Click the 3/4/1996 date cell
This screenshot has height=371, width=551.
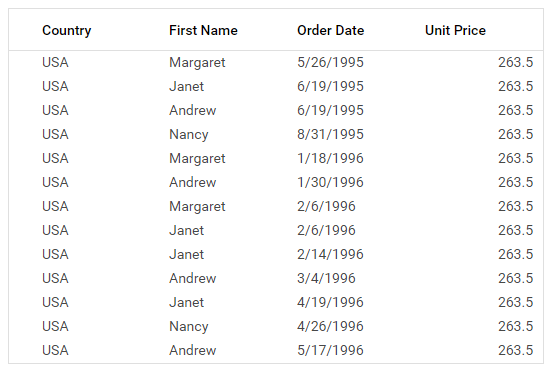pyautogui.click(x=326, y=278)
